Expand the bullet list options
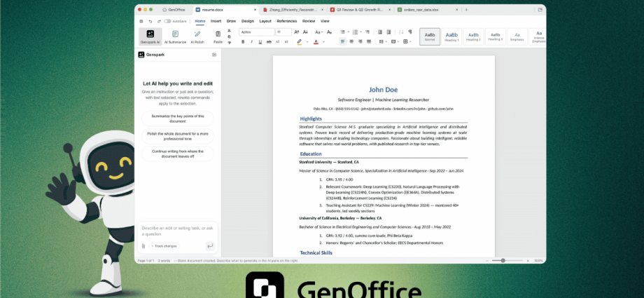Image resolution: width=644 pixels, height=298 pixels. pos(349,32)
